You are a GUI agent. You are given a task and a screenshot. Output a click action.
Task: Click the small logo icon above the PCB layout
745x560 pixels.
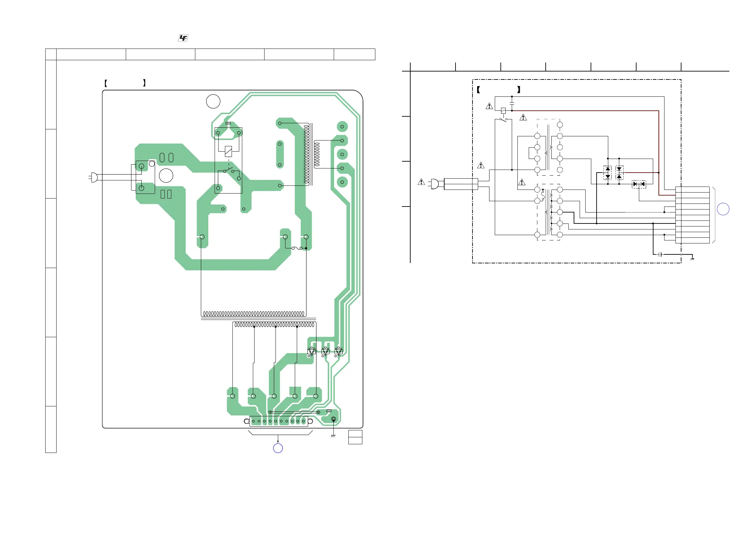click(x=183, y=38)
